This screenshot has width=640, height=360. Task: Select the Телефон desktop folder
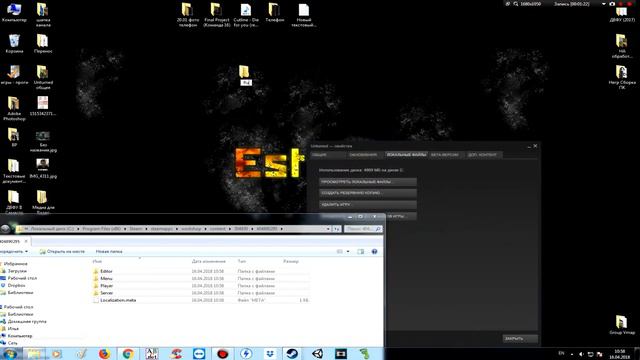(x=274, y=12)
